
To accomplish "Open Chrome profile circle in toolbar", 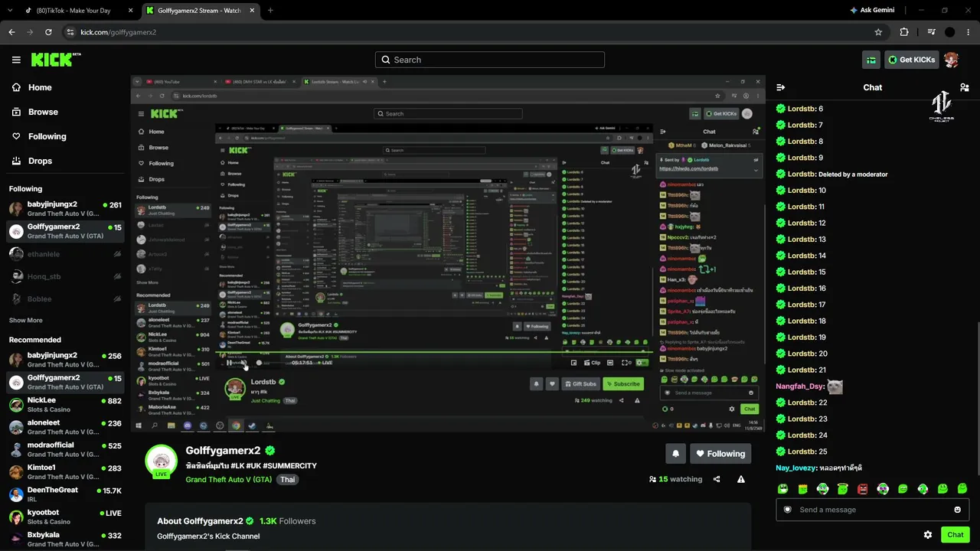I will pyautogui.click(x=950, y=32).
